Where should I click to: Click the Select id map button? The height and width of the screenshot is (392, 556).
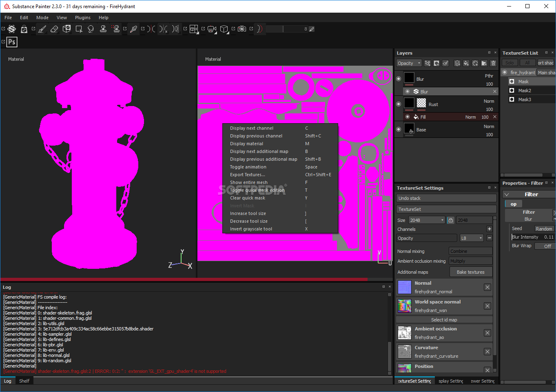tap(444, 320)
